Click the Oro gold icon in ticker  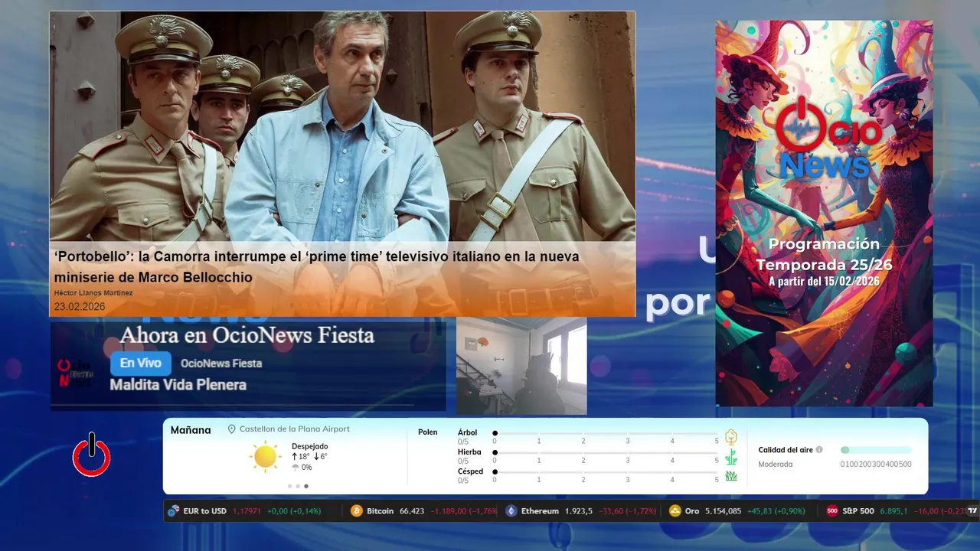point(675,510)
